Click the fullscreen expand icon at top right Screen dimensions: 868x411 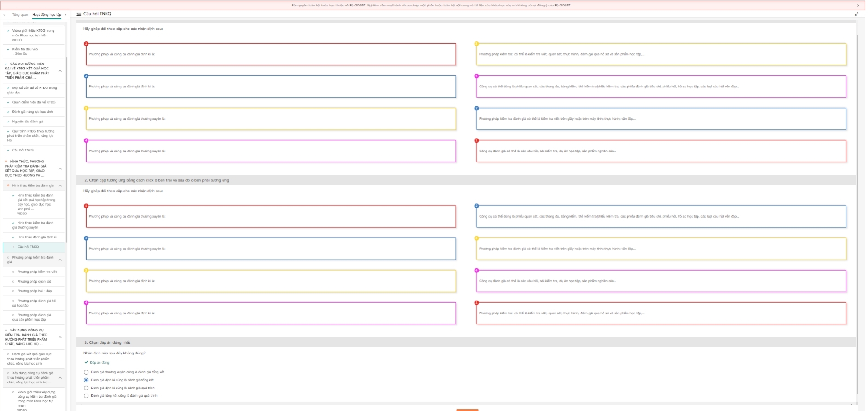[x=856, y=14]
